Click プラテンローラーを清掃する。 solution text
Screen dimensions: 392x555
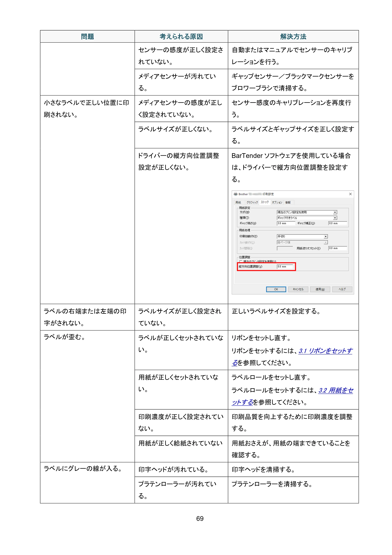(x=272, y=484)
